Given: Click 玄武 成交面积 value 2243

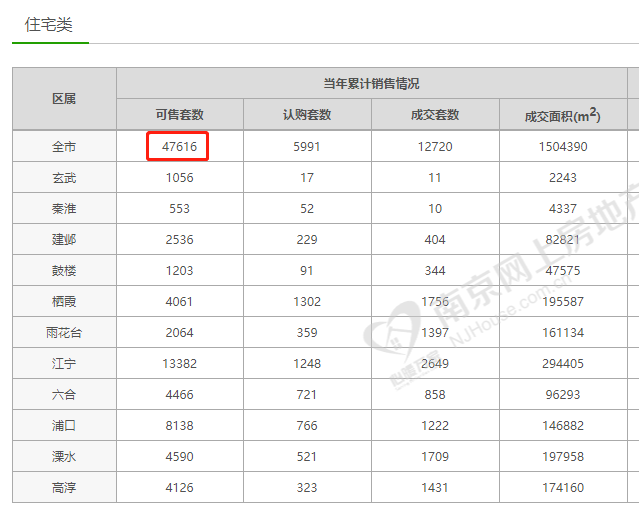Looking at the screenshot, I should (563, 178).
